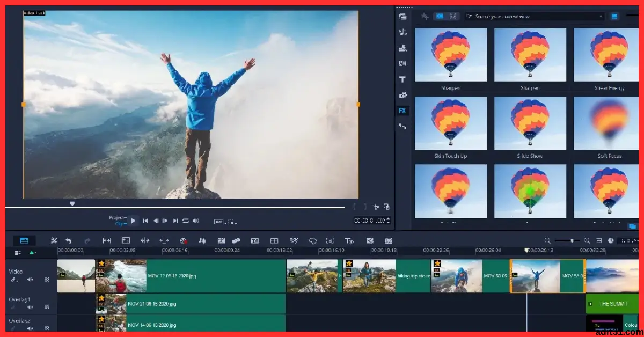Switch preview mode to Clip
Image resolution: width=644 pixels, height=337 pixels.
pos(120,223)
